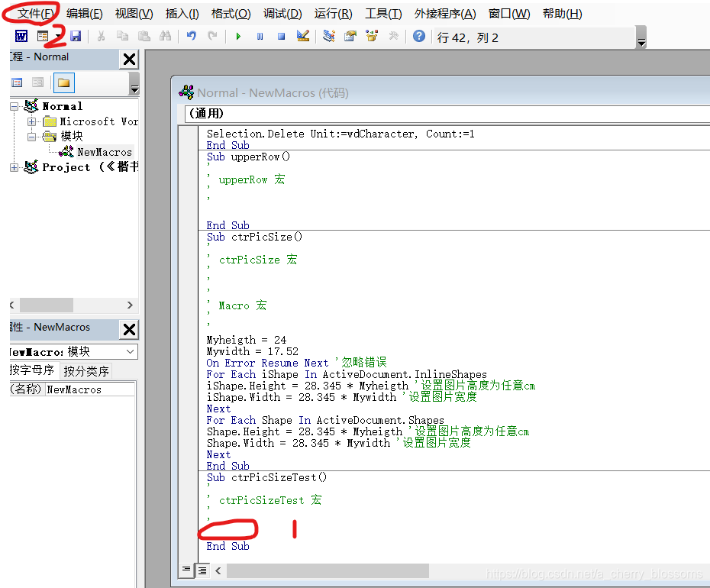Edit the (名称) NewMacros property value
710x588 pixels.
[x=90, y=389]
